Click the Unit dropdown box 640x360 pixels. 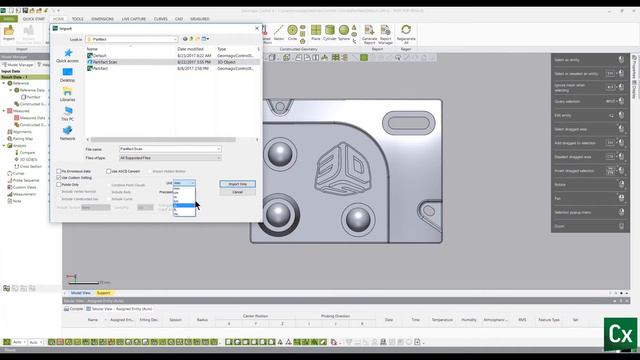tap(184, 183)
